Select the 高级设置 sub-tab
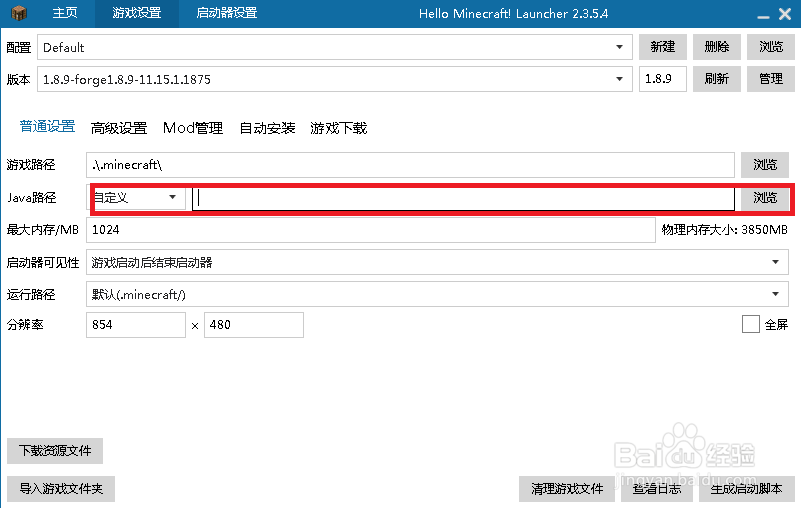This screenshot has width=801, height=508. point(119,128)
